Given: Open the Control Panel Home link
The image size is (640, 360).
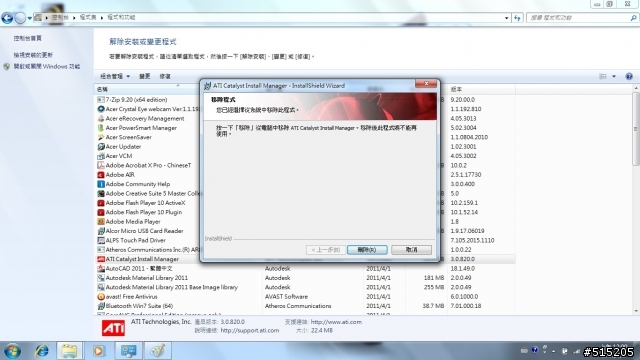Looking at the screenshot, I should pos(27,38).
